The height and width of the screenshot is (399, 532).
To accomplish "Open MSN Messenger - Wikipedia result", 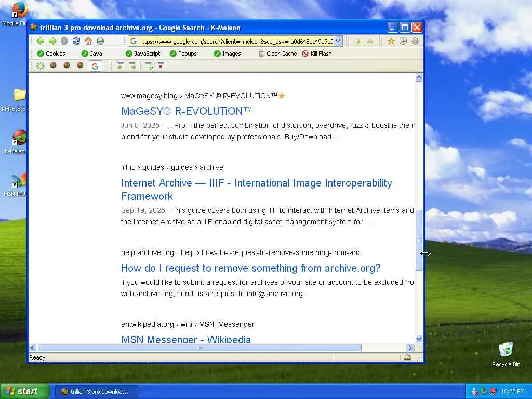I will [186, 339].
